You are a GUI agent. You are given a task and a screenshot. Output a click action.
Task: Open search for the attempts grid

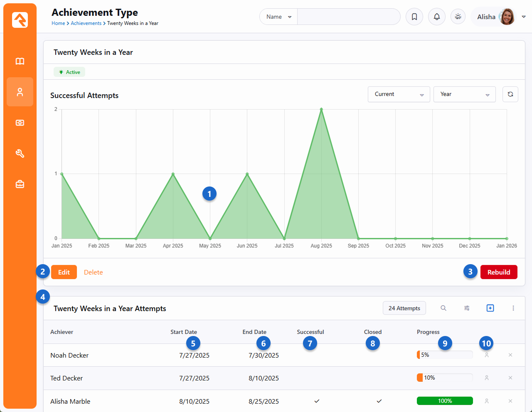[x=443, y=308]
